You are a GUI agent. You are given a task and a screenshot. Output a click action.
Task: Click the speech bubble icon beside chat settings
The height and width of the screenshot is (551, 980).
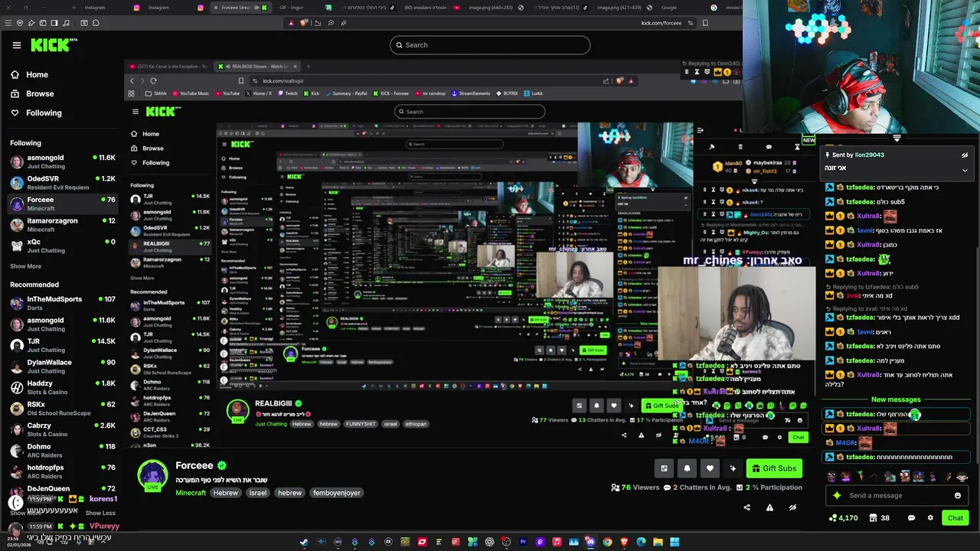coord(911,518)
